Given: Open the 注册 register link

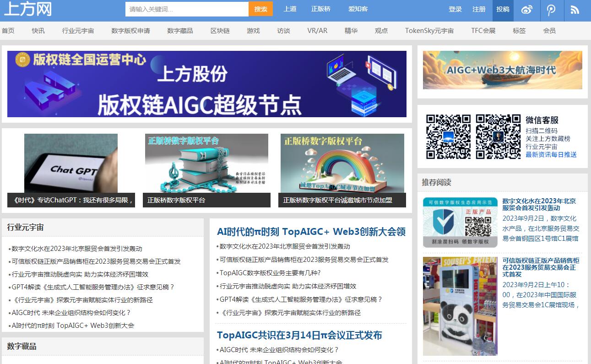Looking at the screenshot, I should point(479,9).
